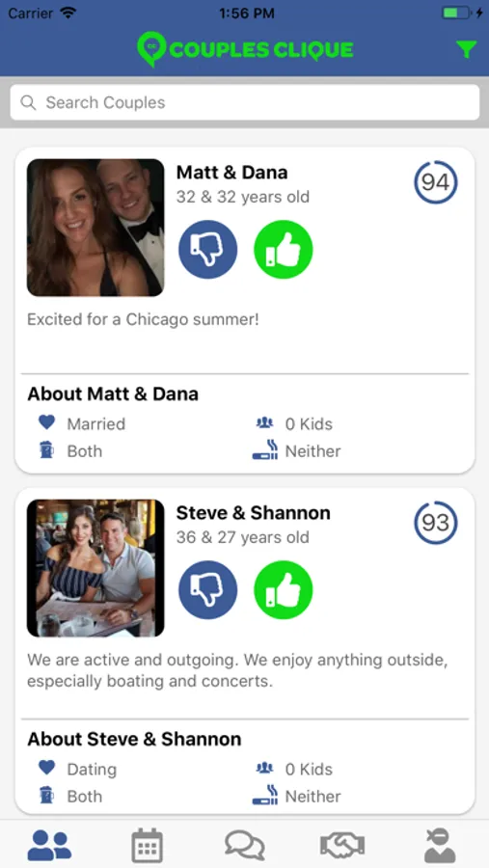View Matt & Dana's photo
Screen dimensions: 489x868
coord(95,228)
